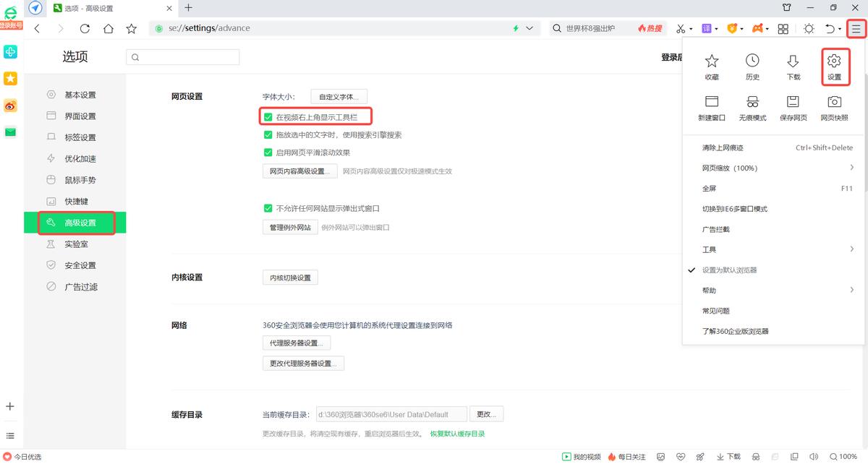Screen dimensions: 868x464
Task: Uncheck 启用网页平滑滚动效果
Action: 268,152
